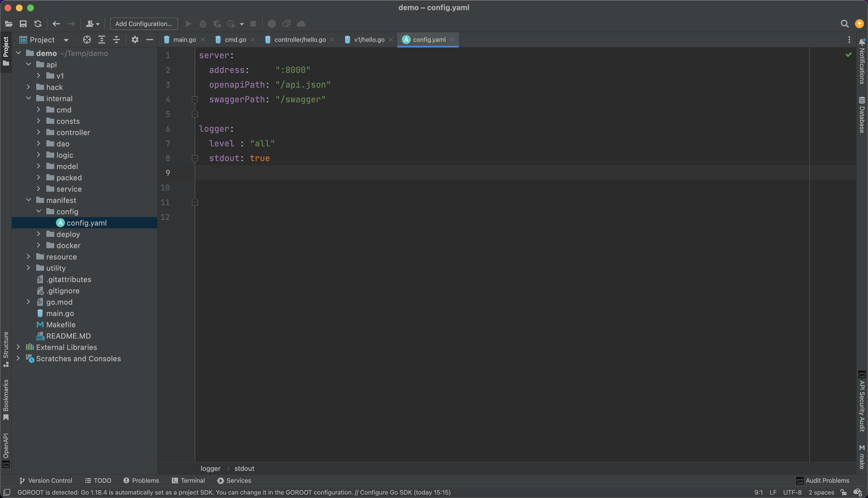This screenshot has height=498, width=868.
Task: Click Expand All icon in Project panel
Action: (x=101, y=40)
